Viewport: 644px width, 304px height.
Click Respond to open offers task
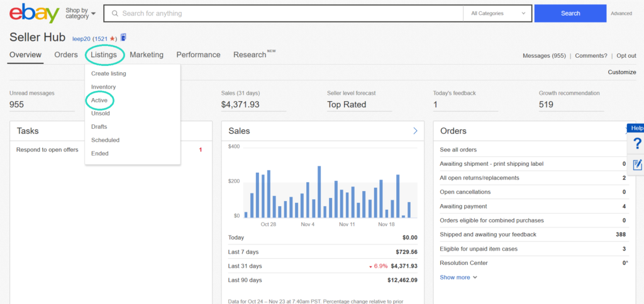pos(47,149)
